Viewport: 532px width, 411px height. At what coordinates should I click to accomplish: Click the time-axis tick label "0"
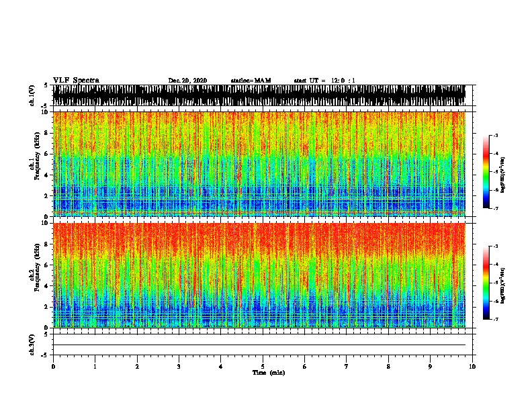(x=53, y=367)
